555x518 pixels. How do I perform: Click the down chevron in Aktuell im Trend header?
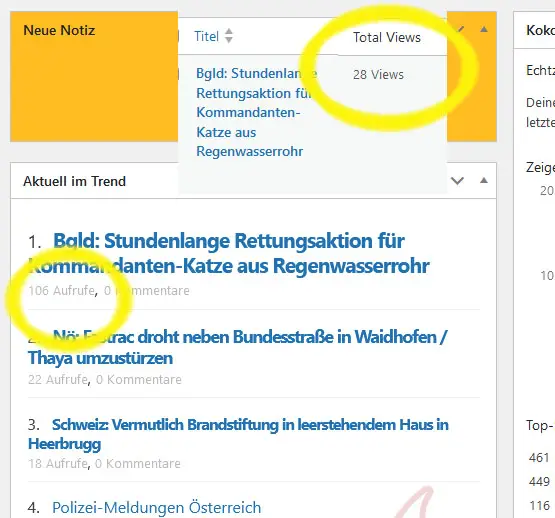457,181
